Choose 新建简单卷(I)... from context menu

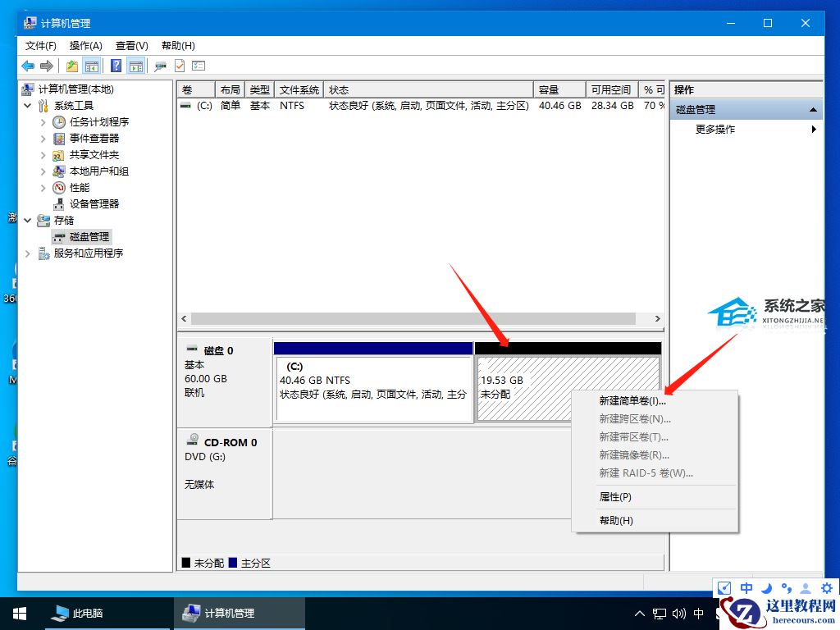click(x=632, y=400)
